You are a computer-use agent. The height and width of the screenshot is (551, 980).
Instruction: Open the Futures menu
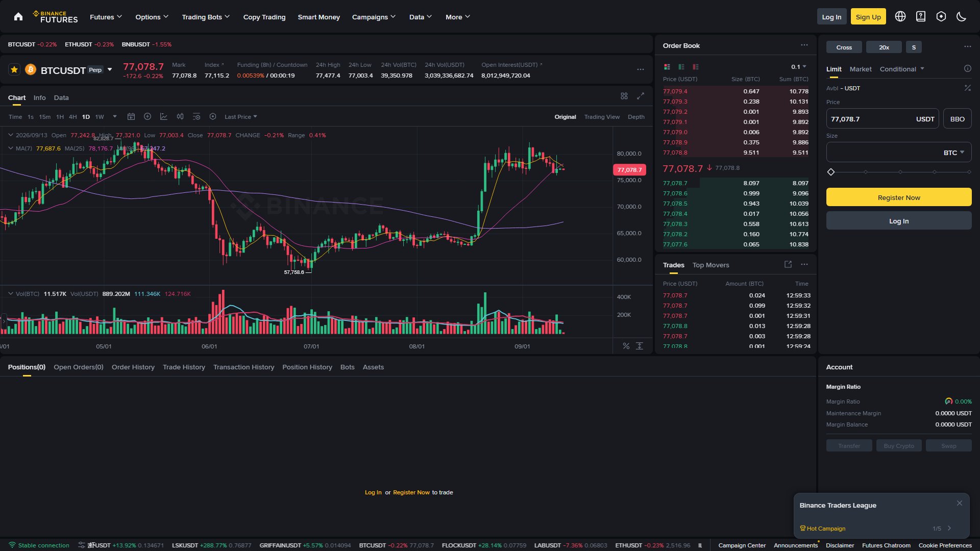(106, 17)
